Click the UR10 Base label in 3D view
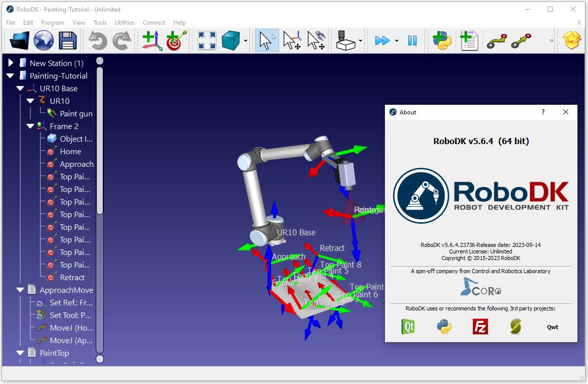The height and width of the screenshot is (384, 588). (x=296, y=232)
